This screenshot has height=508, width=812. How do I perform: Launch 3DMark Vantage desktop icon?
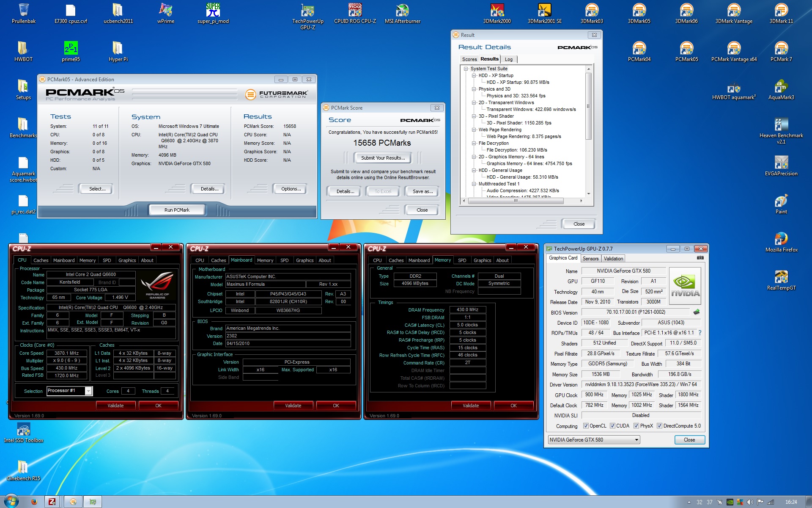click(x=734, y=13)
